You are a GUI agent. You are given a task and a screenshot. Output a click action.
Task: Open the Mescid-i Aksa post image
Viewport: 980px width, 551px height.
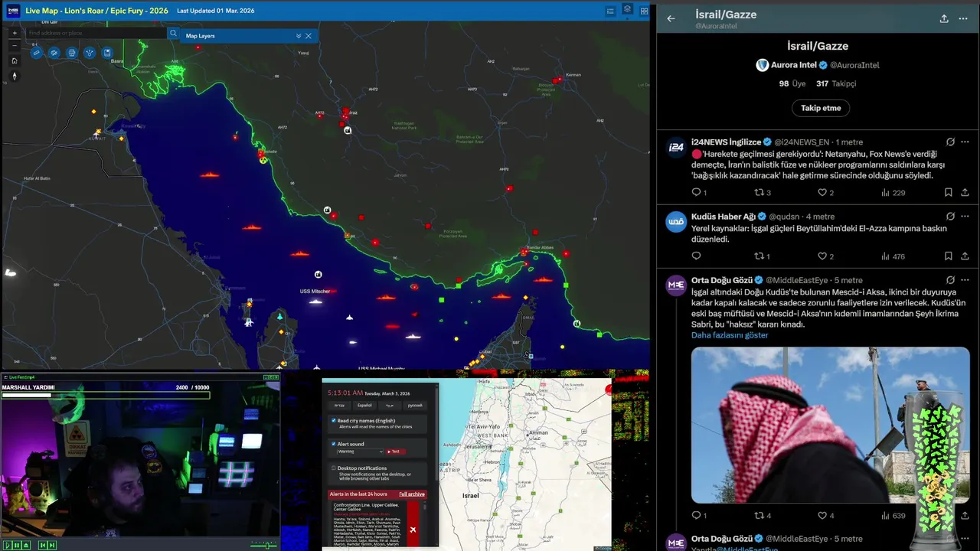(830, 425)
